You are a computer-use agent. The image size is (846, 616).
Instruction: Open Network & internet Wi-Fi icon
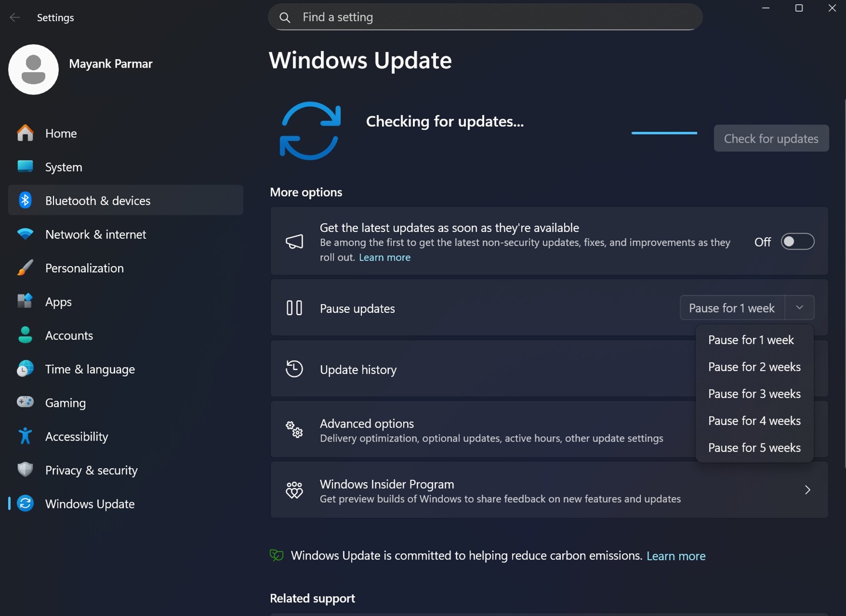coord(25,234)
